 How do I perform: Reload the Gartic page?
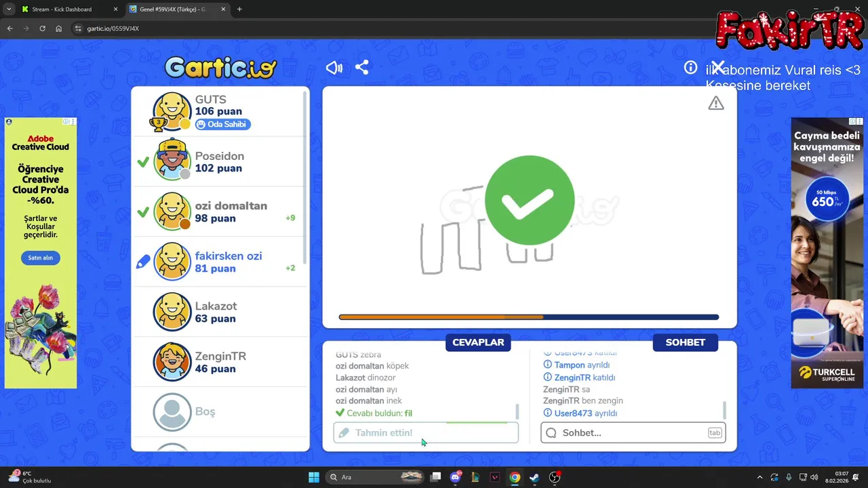[x=42, y=28]
